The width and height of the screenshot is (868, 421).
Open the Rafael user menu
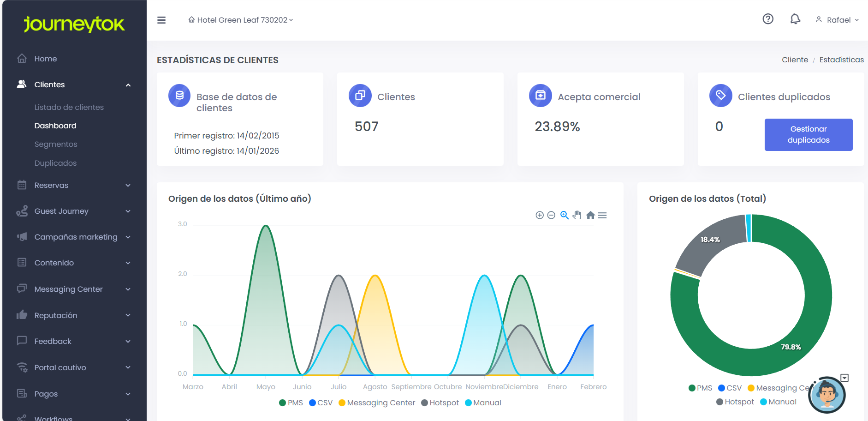click(837, 20)
